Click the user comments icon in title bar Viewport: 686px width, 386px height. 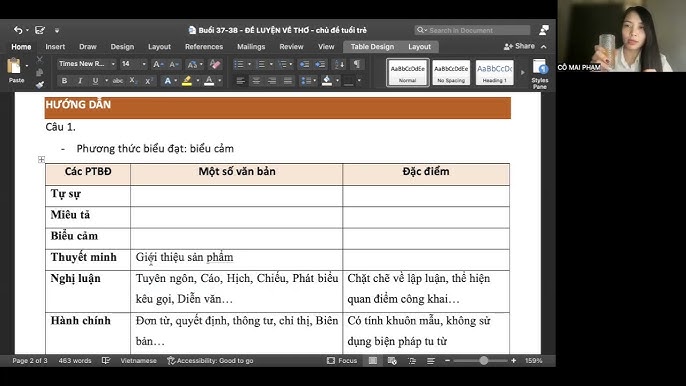point(544,30)
